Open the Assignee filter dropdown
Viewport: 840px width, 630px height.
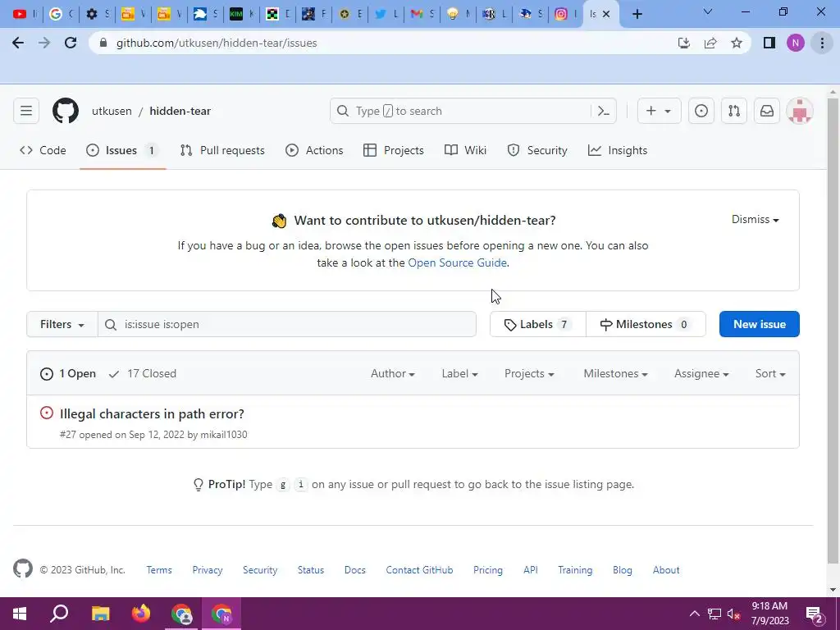(x=701, y=374)
